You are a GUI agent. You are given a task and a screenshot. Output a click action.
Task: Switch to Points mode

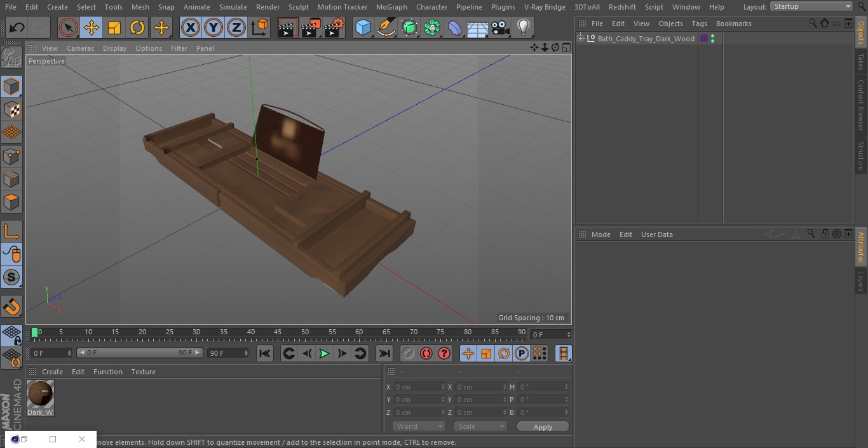12,156
